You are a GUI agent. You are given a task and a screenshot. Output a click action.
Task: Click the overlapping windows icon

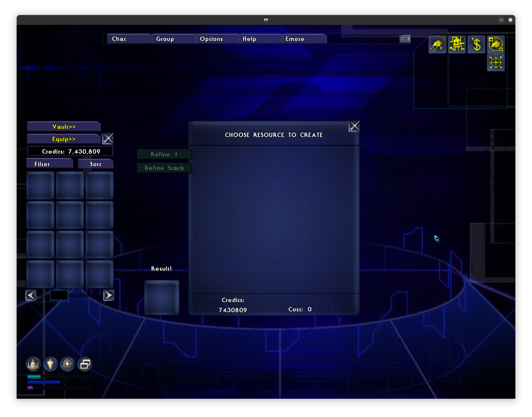tap(85, 364)
